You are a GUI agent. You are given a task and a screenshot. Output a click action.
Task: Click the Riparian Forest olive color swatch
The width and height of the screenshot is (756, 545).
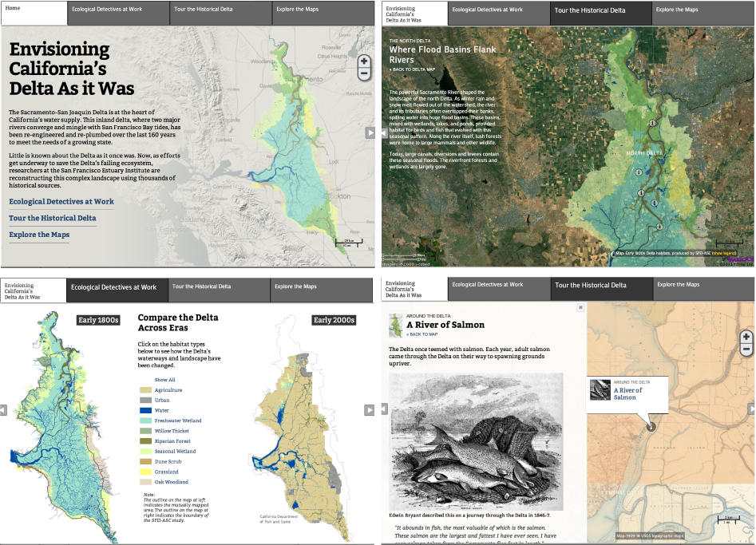coord(145,441)
